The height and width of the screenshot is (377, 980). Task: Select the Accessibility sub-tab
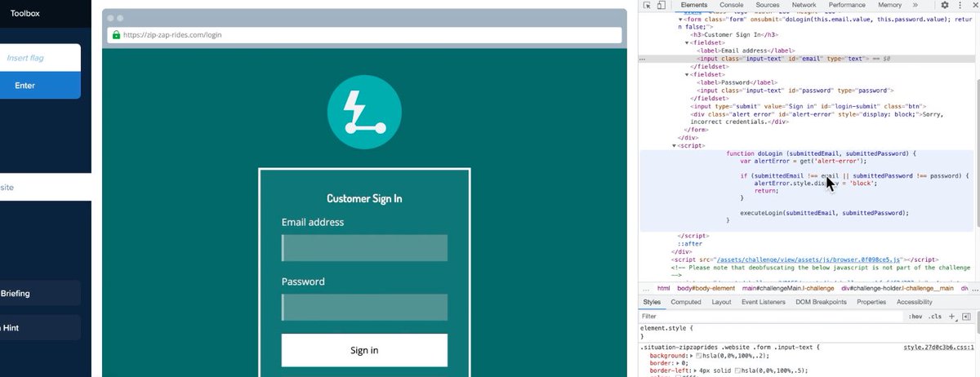tap(914, 302)
